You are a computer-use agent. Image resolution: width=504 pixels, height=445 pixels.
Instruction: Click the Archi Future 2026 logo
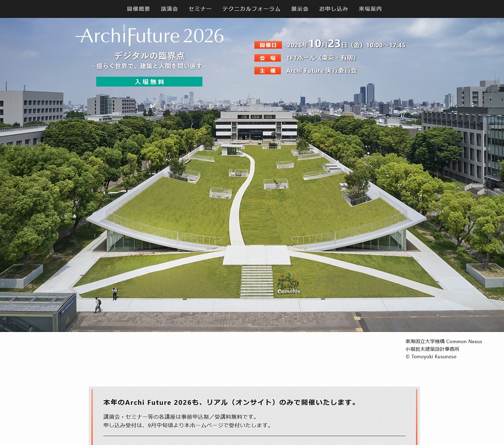(x=150, y=35)
